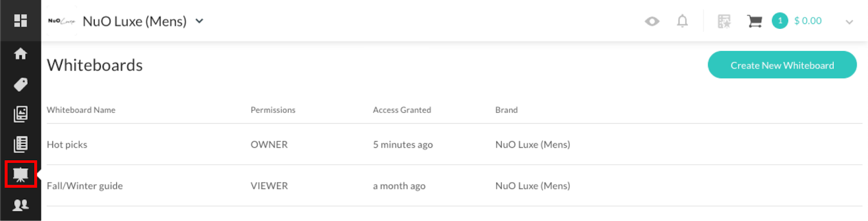Expand the account chevron beside $0.00
The image size is (868, 221).
850,22
